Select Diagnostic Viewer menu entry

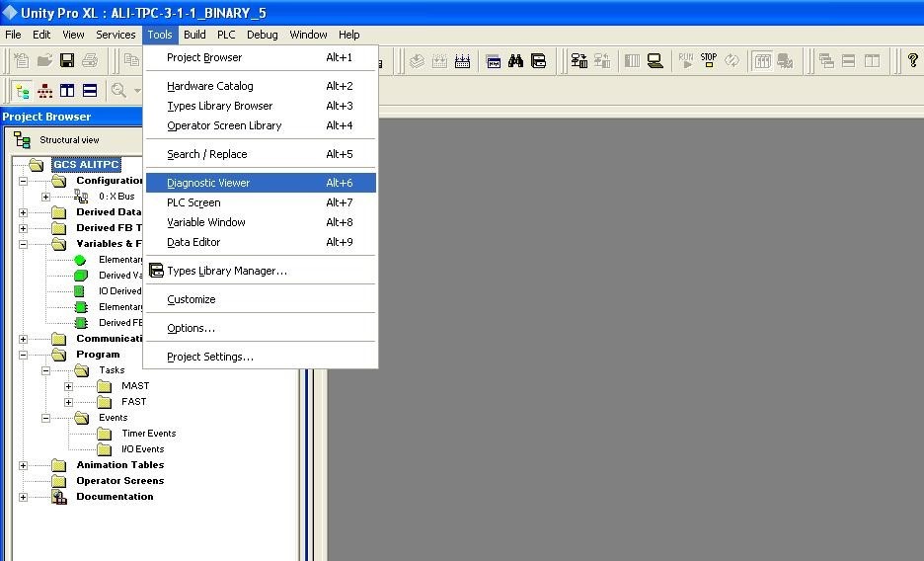[261, 183]
